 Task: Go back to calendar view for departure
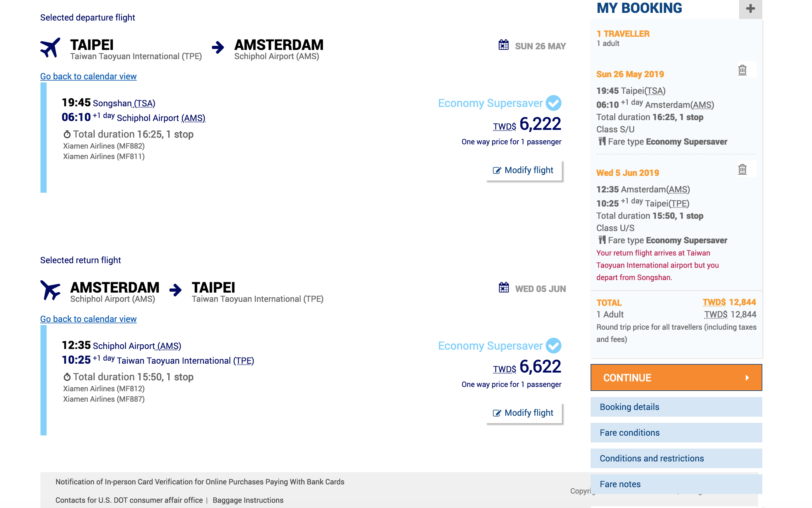coord(88,76)
